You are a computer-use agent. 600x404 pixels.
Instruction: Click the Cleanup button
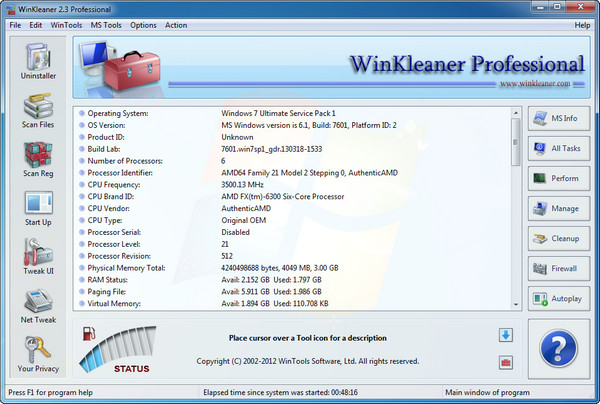point(559,238)
